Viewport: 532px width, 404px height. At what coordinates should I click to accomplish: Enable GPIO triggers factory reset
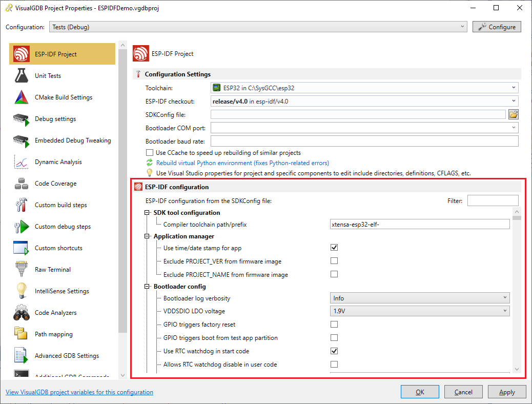click(334, 324)
